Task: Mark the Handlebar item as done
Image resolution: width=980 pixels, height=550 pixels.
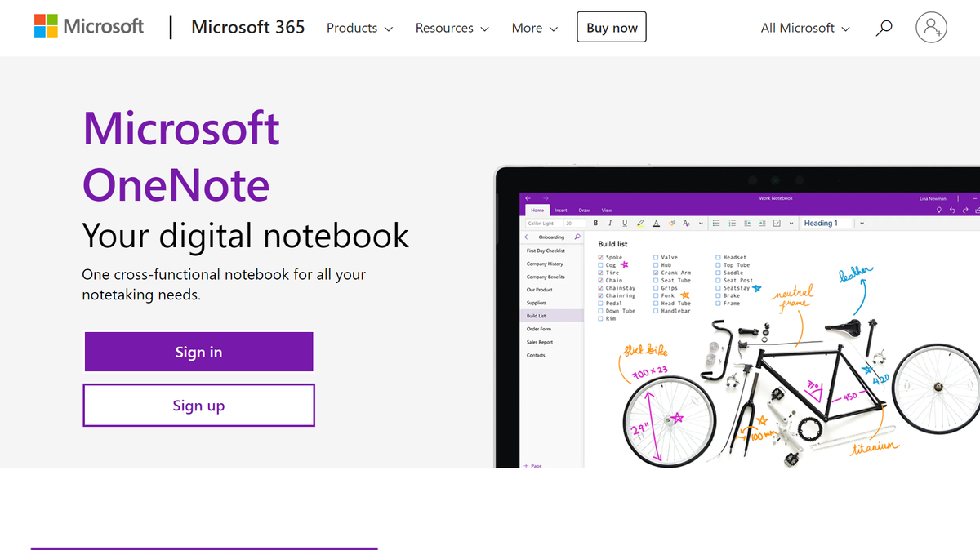Action: pyautogui.click(x=656, y=311)
